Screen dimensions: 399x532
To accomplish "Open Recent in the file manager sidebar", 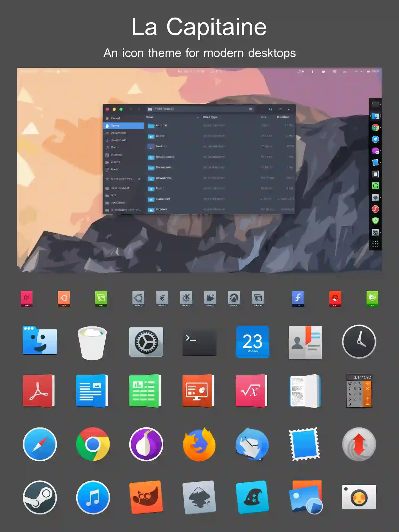I will [124, 118].
